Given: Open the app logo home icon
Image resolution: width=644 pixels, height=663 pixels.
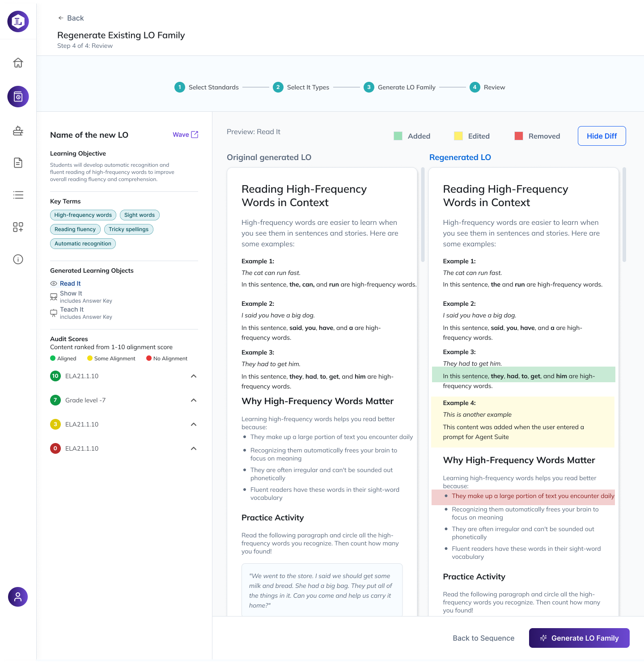Looking at the screenshot, I should (18, 21).
